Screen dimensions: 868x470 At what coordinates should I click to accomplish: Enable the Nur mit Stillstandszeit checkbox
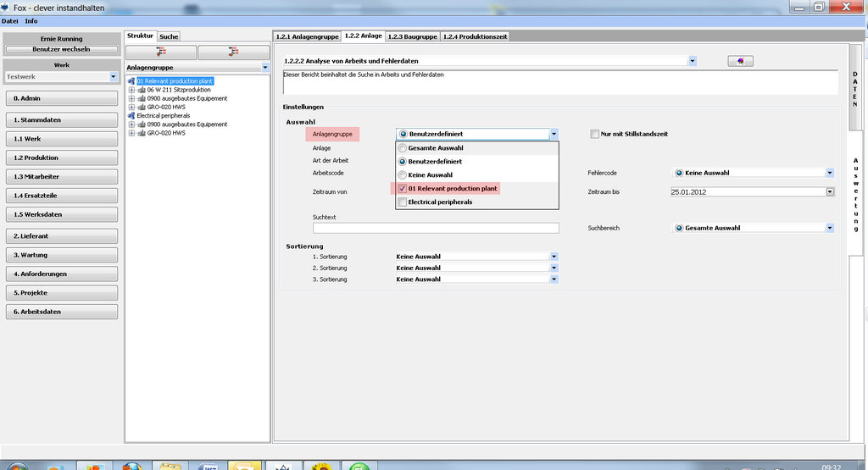[593, 134]
